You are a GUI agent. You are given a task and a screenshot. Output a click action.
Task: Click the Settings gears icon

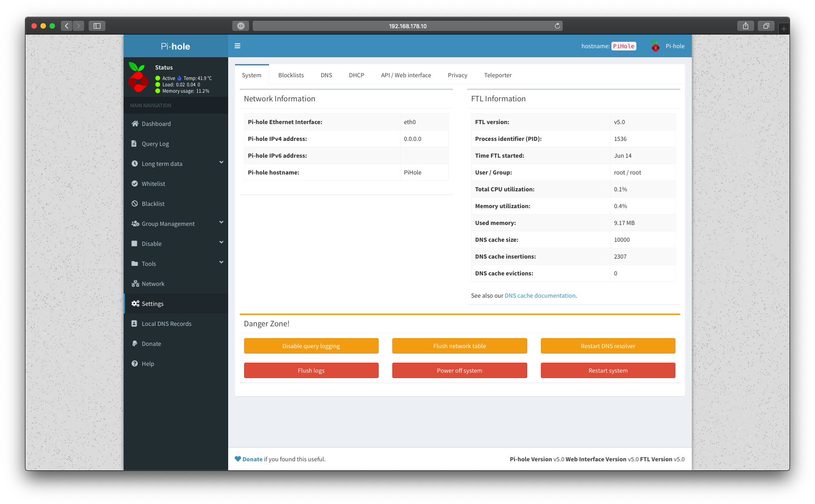click(135, 304)
